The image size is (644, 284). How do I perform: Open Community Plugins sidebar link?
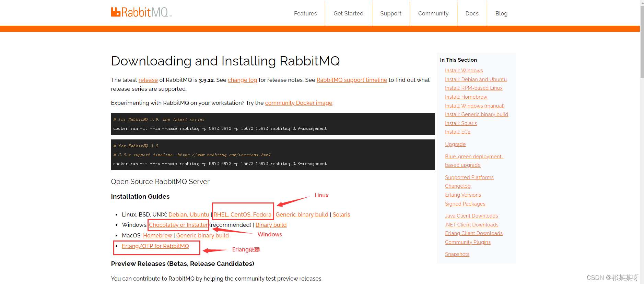[x=468, y=242]
